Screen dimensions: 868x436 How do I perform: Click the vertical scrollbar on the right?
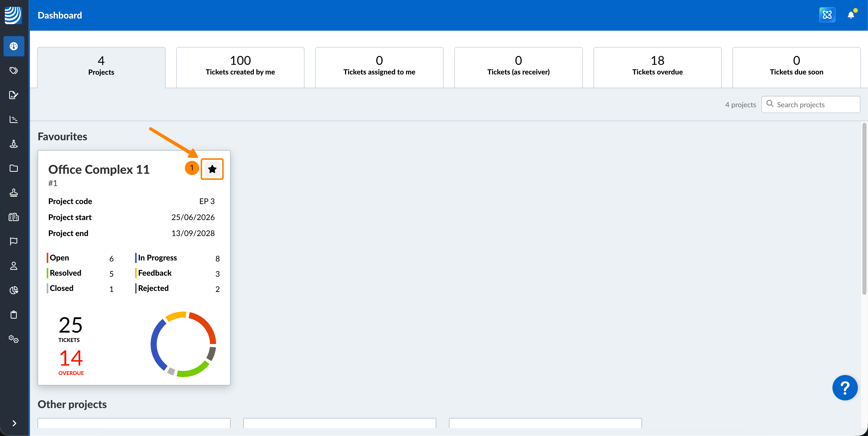coord(864,209)
